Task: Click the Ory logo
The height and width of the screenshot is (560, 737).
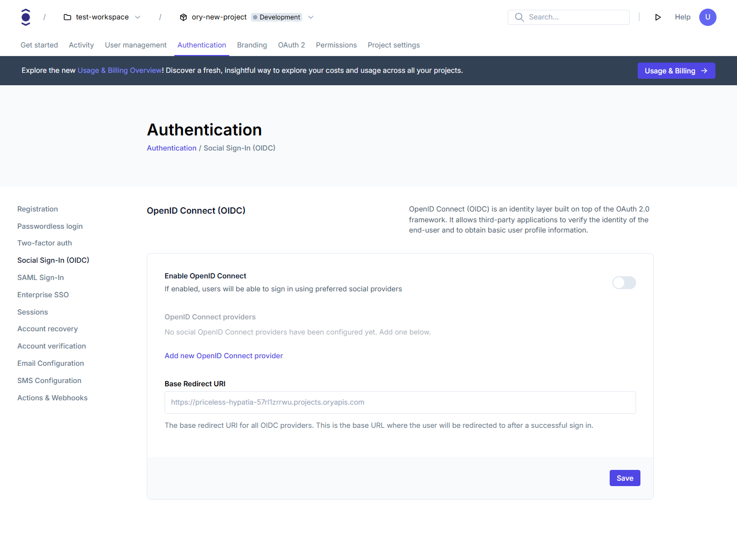Action: [x=25, y=17]
